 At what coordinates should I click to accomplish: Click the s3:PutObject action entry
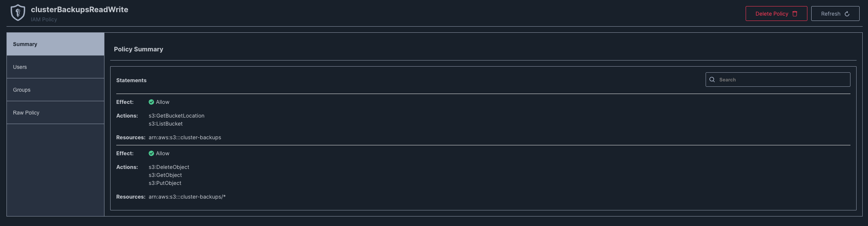[165, 183]
